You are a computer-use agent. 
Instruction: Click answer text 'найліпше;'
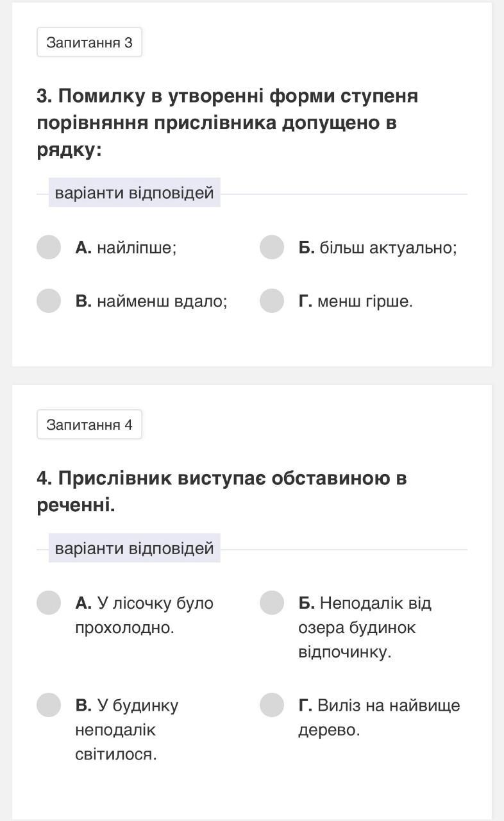point(136,248)
